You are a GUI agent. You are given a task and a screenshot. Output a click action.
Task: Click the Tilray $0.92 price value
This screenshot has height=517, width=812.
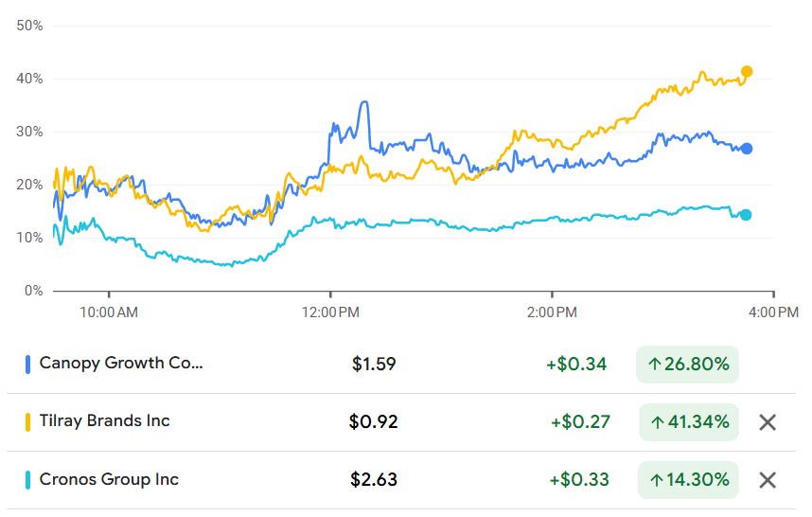[x=374, y=422]
